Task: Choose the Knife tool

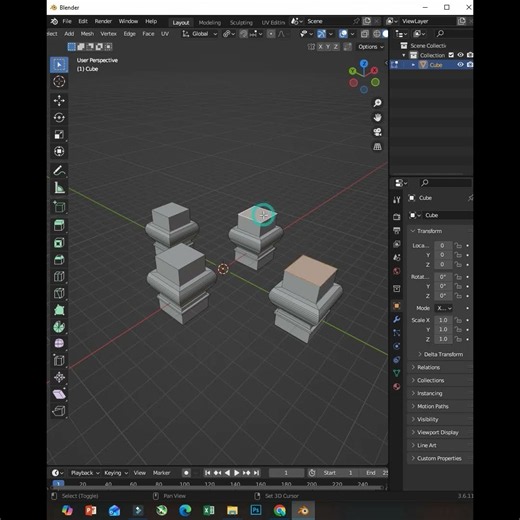Action: [59, 293]
